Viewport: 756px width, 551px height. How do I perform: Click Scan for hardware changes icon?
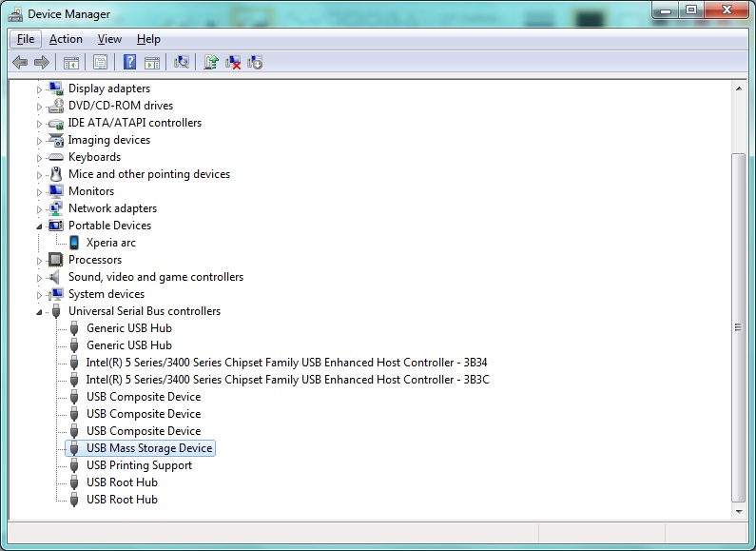click(x=182, y=62)
